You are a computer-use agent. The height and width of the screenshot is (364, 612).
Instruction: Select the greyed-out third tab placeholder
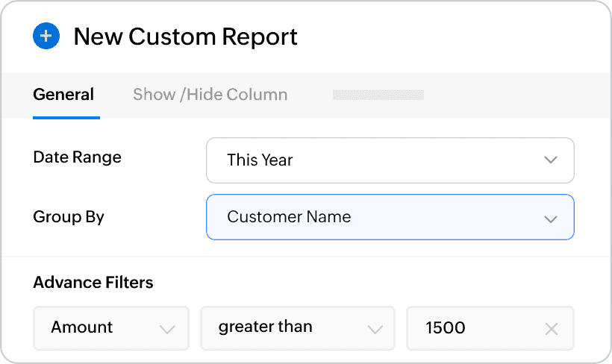point(378,95)
